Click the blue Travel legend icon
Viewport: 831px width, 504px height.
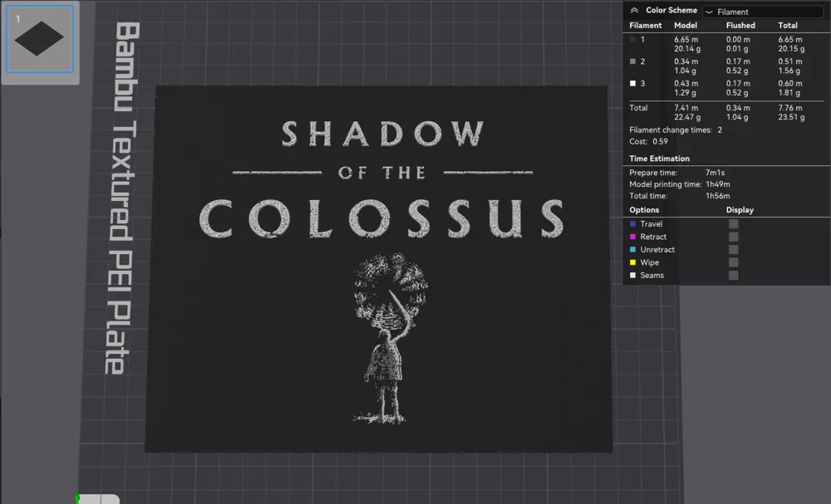coord(632,224)
